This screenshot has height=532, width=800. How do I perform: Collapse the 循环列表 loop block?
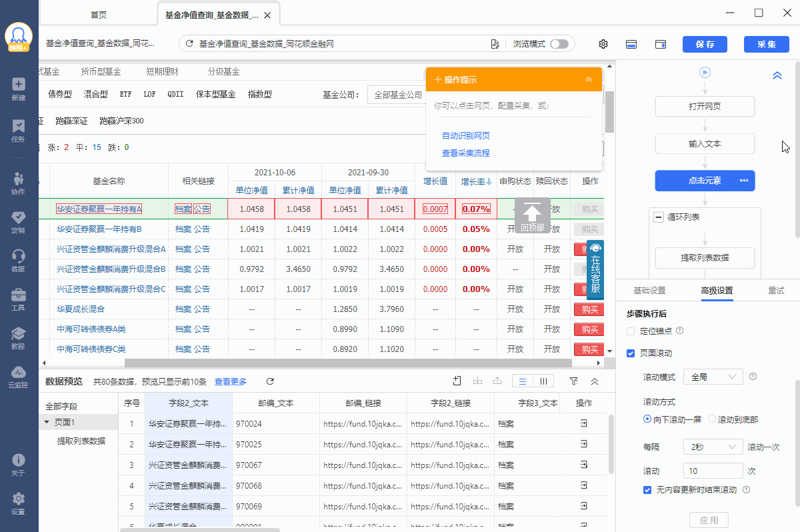pos(659,217)
